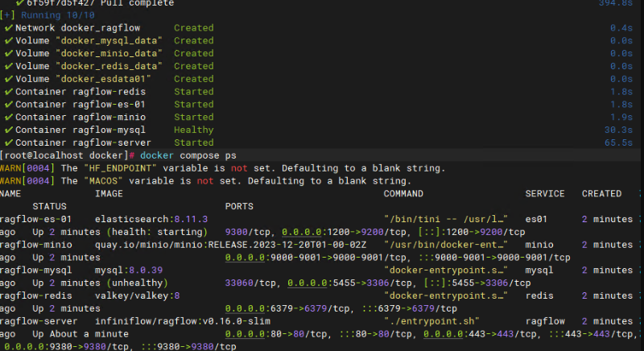Image resolution: width=644 pixels, height=351 pixels.
Task: Click the "MACOS" variable name in warning
Action: coord(104,180)
